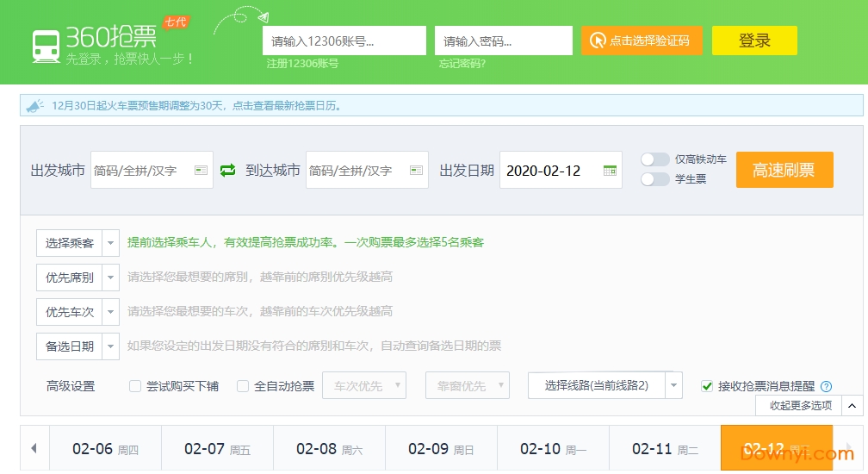The image size is (868, 474).
Task: Show earlier dates with left arrow
Action: click(x=34, y=448)
